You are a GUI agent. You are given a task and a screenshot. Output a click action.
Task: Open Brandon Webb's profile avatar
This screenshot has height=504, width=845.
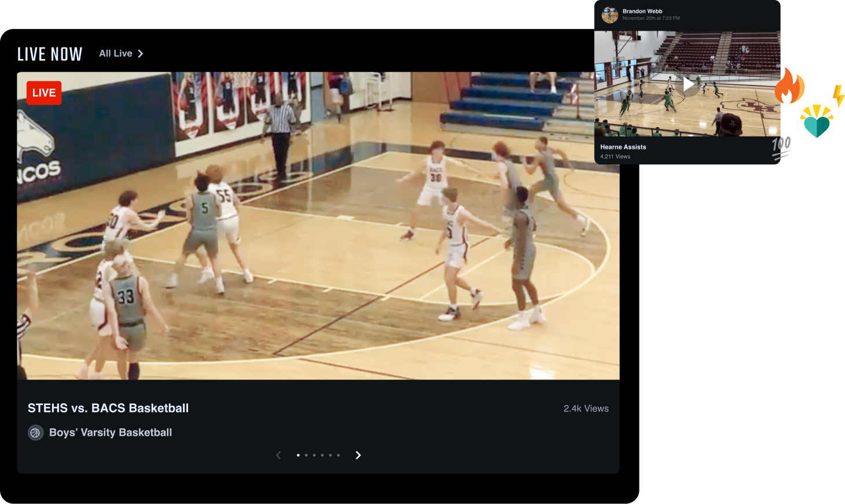click(609, 14)
